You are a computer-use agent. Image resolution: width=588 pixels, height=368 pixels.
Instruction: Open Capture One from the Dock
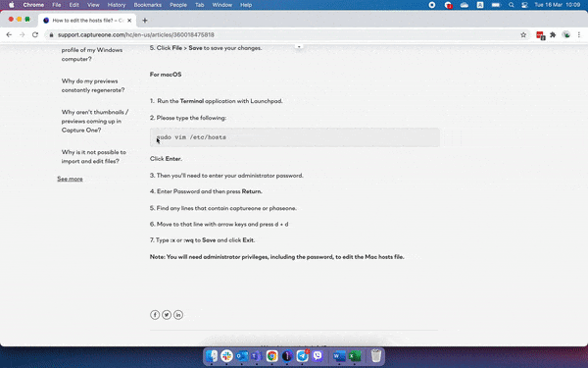point(287,355)
